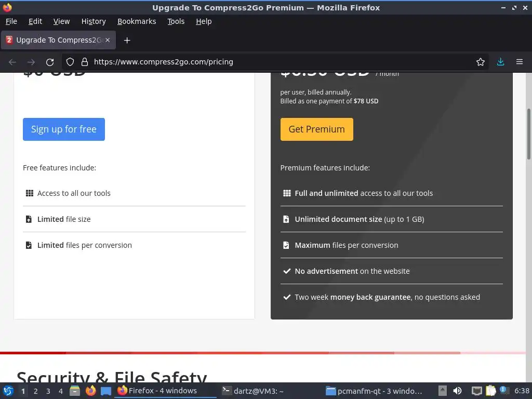This screenshot has height=399, width=532.
Task: Open a new tab with plus icon
Action: [x=127, y=41]
